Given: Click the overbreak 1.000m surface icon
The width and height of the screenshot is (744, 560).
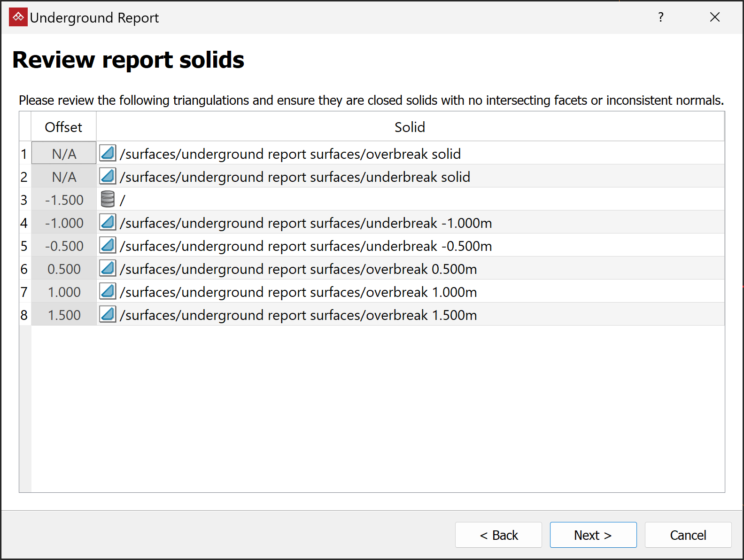Looking at the screenshot, I should tap(108, 291).
